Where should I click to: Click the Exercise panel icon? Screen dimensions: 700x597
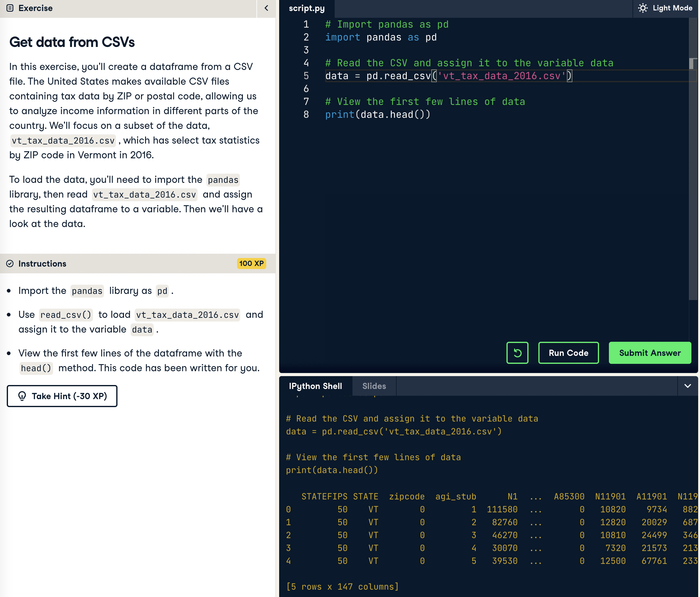click(x=10, y=8)
